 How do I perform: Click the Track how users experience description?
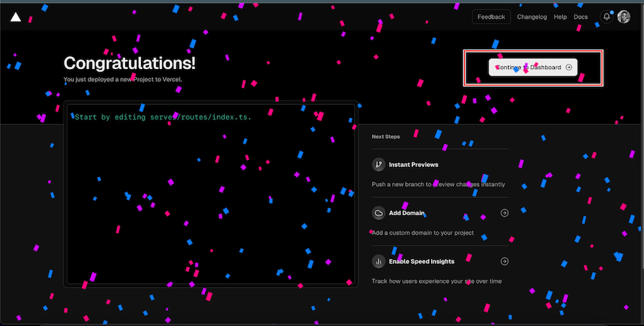tap(437, 281)
